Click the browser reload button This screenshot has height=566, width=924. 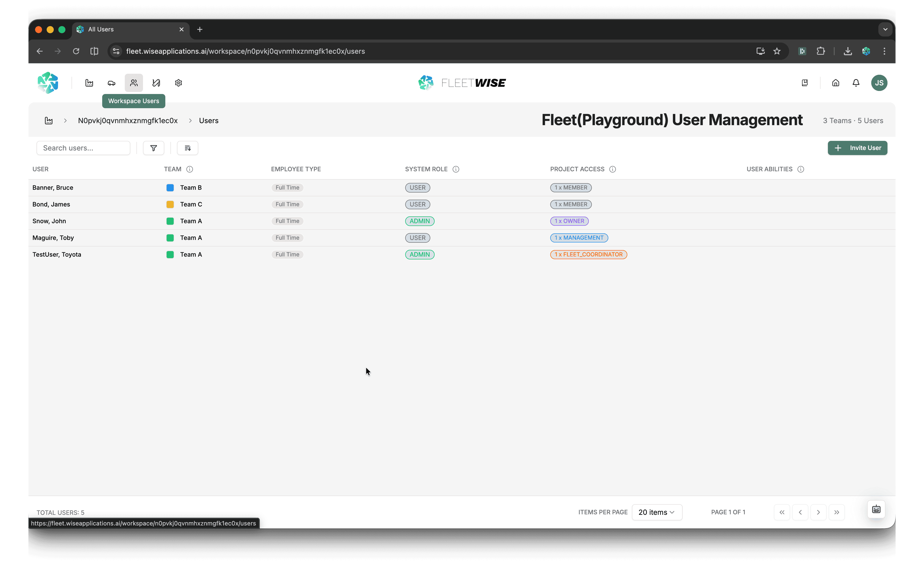76,51
